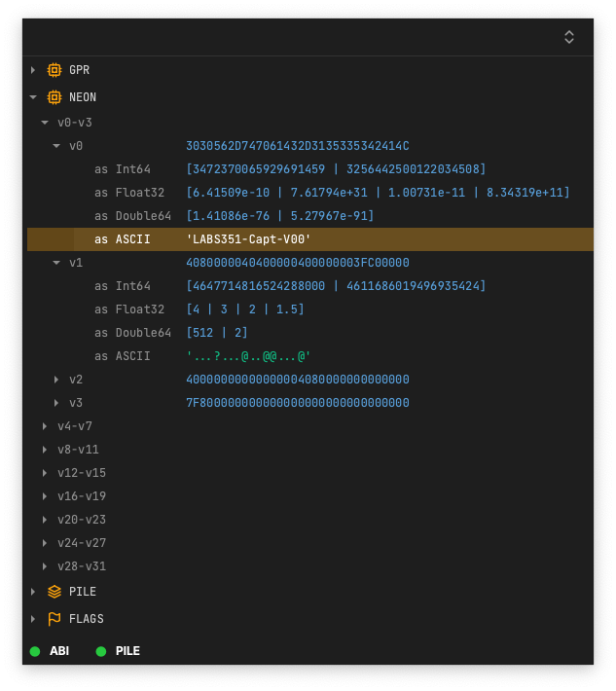The image size is (616, 691).
Task: Select the v1 hex value ending 3FC00000
Action: pyautogui.click(x=298, y=263)
